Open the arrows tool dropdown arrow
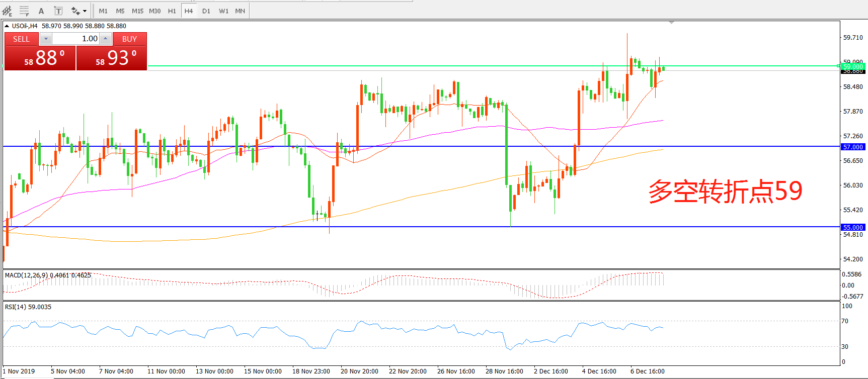Screen dimensions: 868x379 [85, 11]
